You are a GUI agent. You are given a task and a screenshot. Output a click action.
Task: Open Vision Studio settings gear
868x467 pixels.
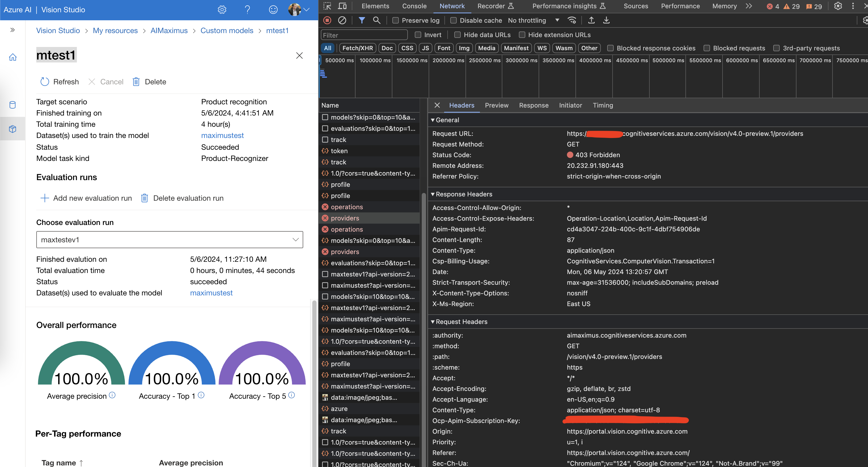click(222, 10)
